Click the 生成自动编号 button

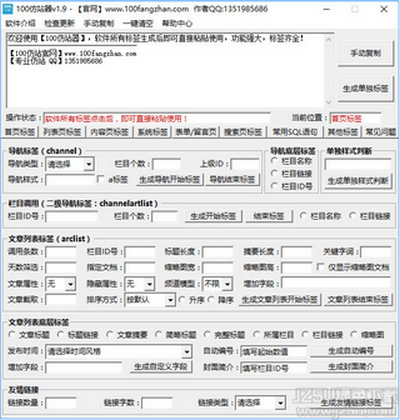pos(351,351)
